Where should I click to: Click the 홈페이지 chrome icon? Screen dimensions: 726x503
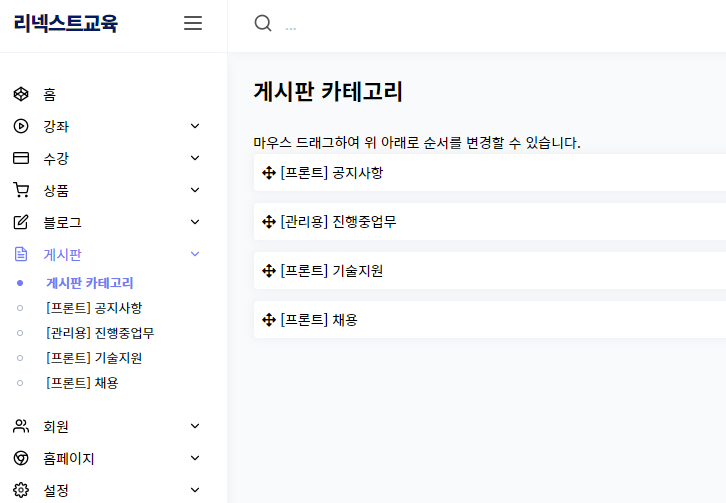(x=21, y=458)
